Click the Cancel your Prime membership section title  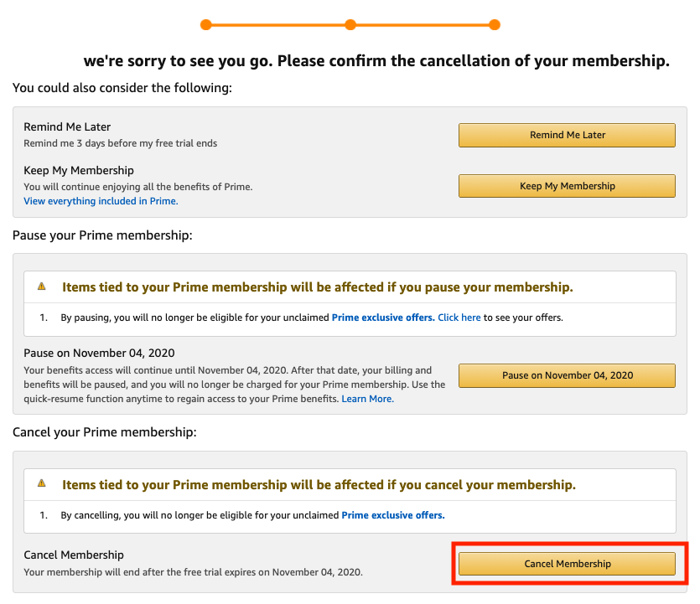pyautogui.click(x=105, y=432)
